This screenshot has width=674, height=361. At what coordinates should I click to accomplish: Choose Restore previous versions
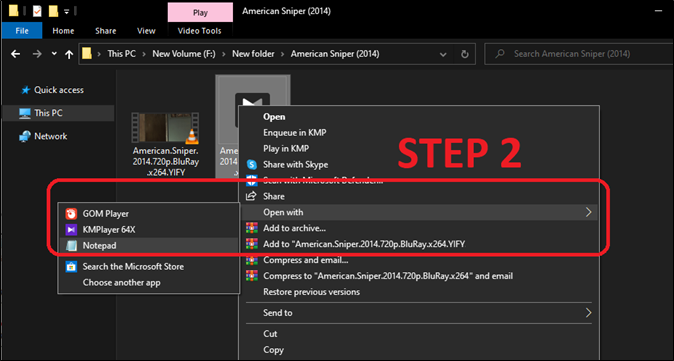tap(311, 292)
